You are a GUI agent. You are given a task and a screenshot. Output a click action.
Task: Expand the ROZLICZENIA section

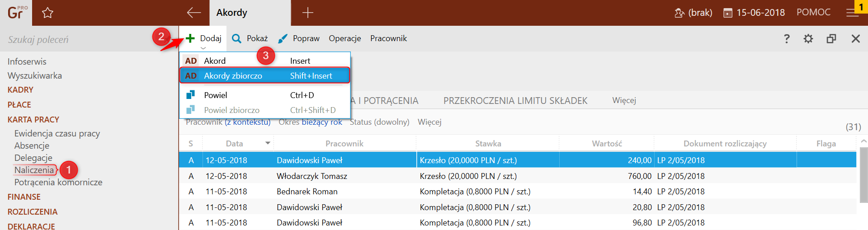point(33,212)
